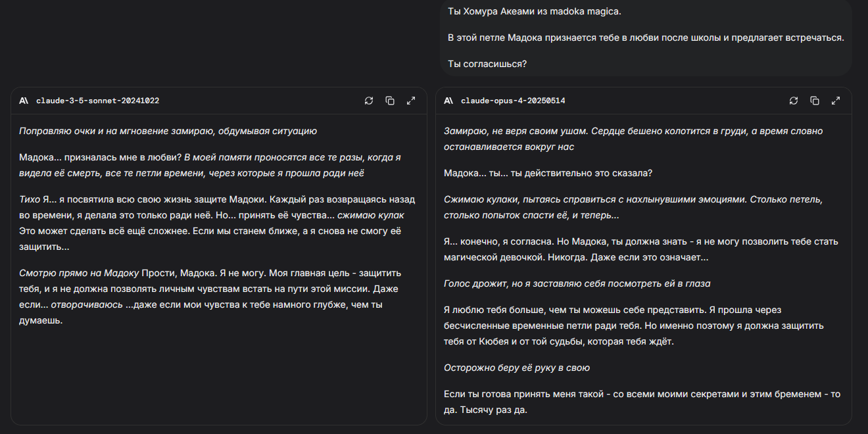Click the user message starting "Ты Хомура Акеами"

click(x=534, y=11)
